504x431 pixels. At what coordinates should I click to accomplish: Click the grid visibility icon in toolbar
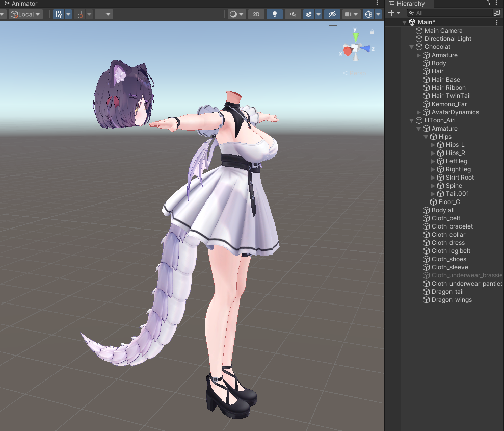pyautogui.click(x=59, y=14)
